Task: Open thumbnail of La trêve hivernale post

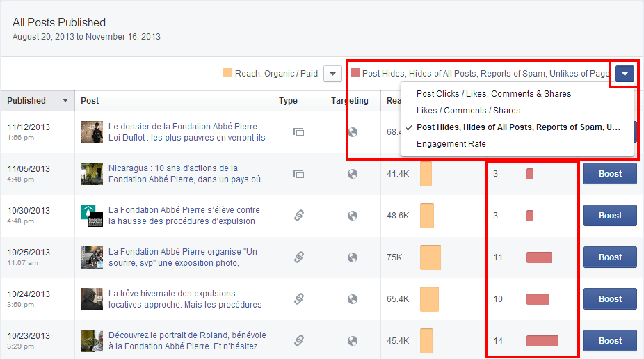Action: point(92,299)
